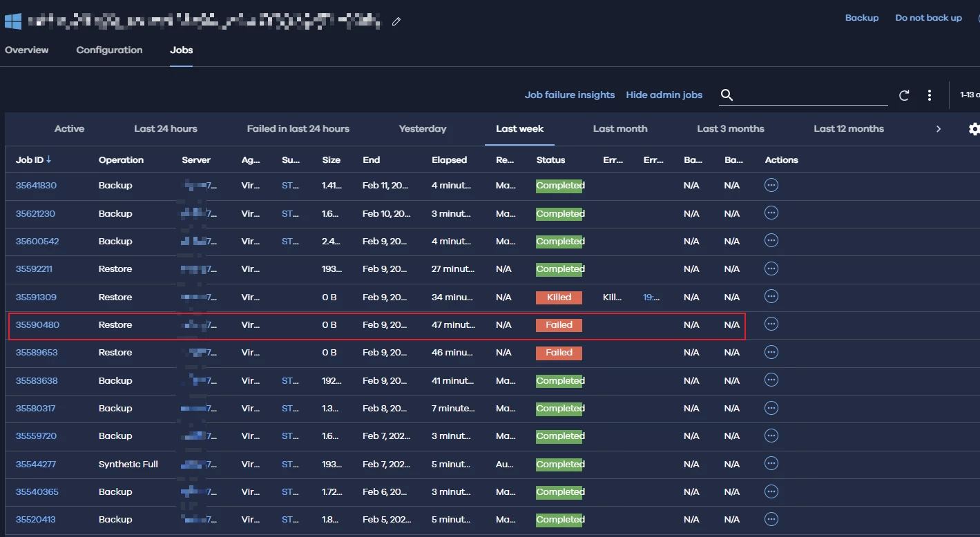Open actions menu for job 35520413
Viewport: 980px width, 537px height.
click(771, 519)
